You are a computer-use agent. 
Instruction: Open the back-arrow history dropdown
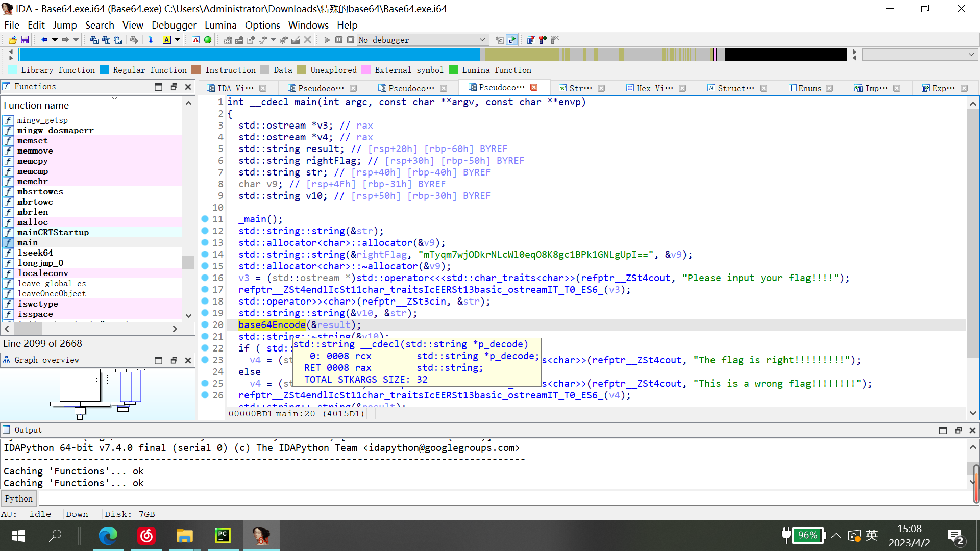(54, 40)
